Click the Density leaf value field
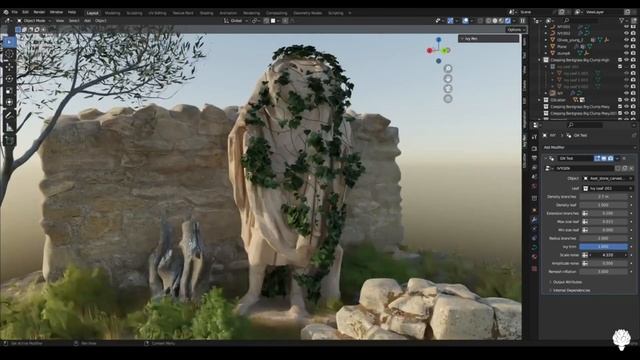This screenshot has width=640, height=360. pyautogui.click(x=604, y=205)
